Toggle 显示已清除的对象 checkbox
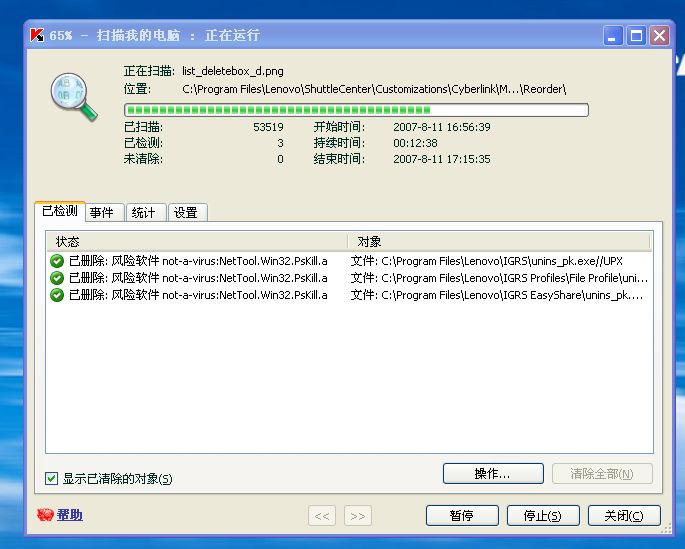The height and width of the screenshot is (549, 685). pos(51,478)
